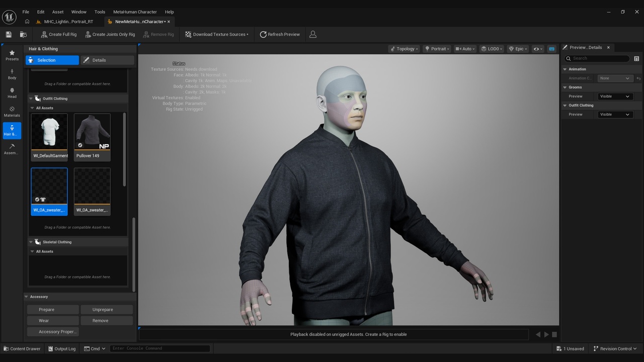Open the Hair & Clothing sidebar tool
644x362 pixels.
point(12,131)
